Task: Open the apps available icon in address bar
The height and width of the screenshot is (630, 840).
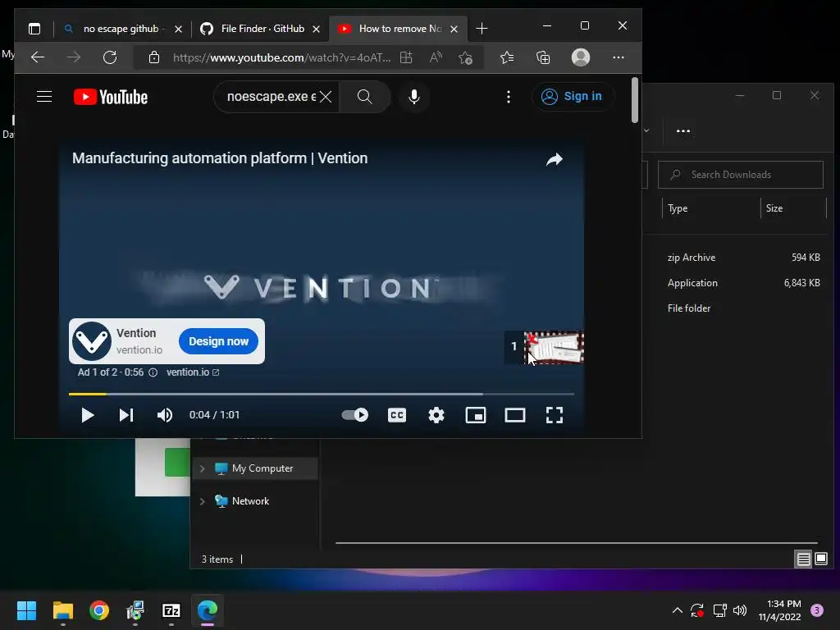Action: click(x=406, y=57)
